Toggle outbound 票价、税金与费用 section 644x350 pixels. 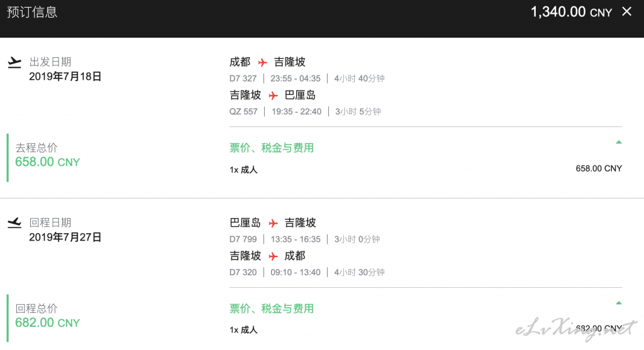(x=272, y=148)
